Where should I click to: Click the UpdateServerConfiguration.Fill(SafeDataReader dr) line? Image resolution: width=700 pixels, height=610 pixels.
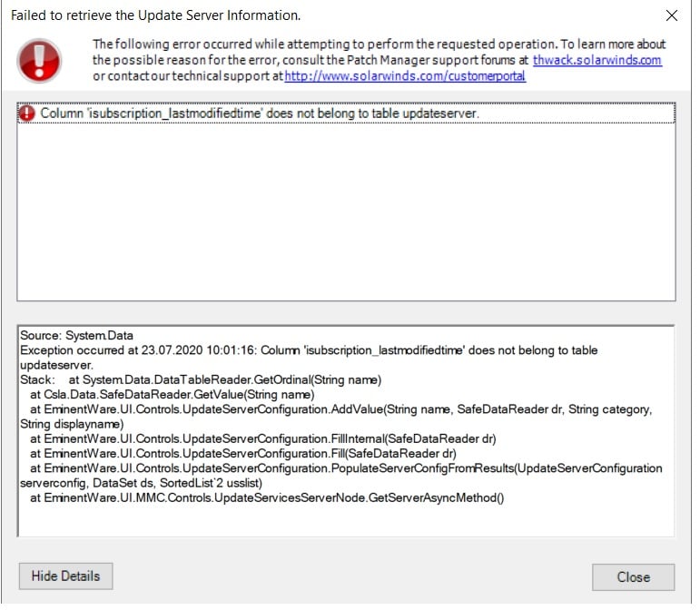(242, 453)
